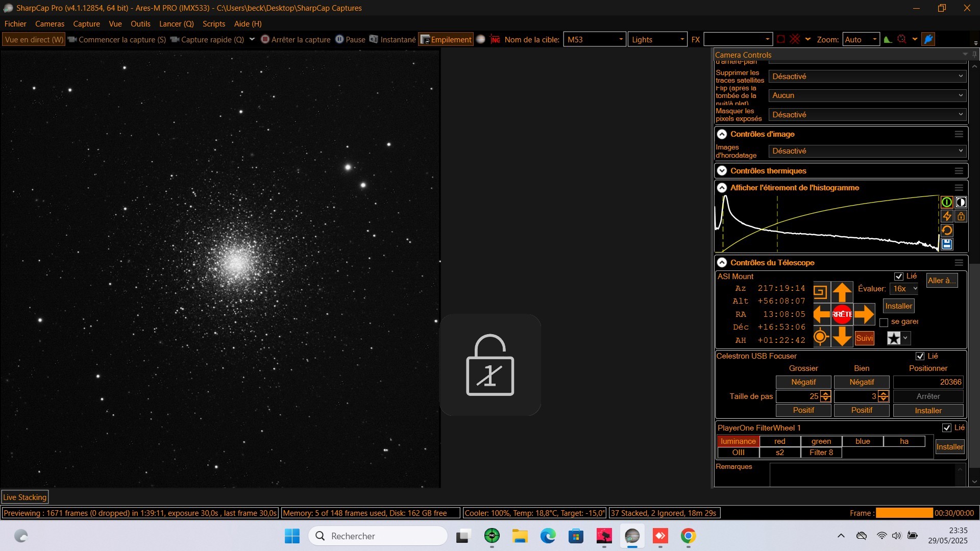Reset the histogram stretch with circular arrow

pos(947,230)
